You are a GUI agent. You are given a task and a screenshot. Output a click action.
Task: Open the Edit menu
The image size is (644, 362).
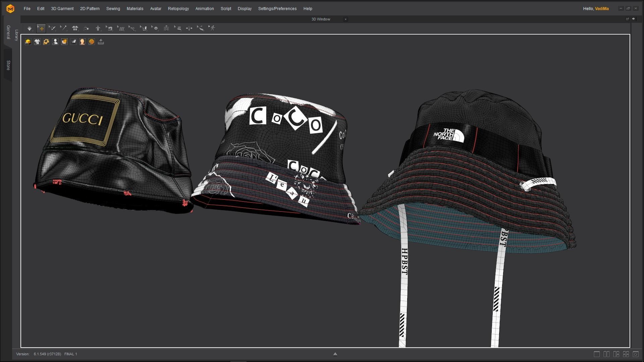[41, 9]
